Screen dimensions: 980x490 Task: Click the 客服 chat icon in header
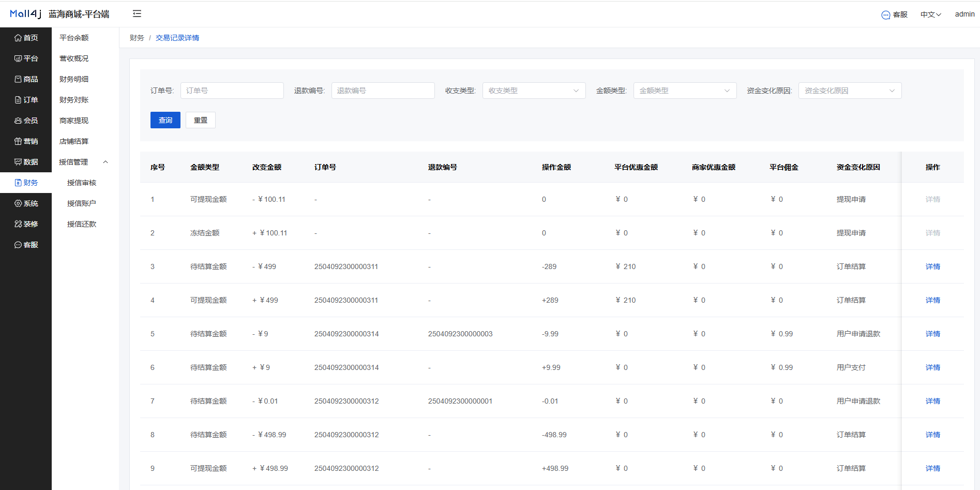886,15
